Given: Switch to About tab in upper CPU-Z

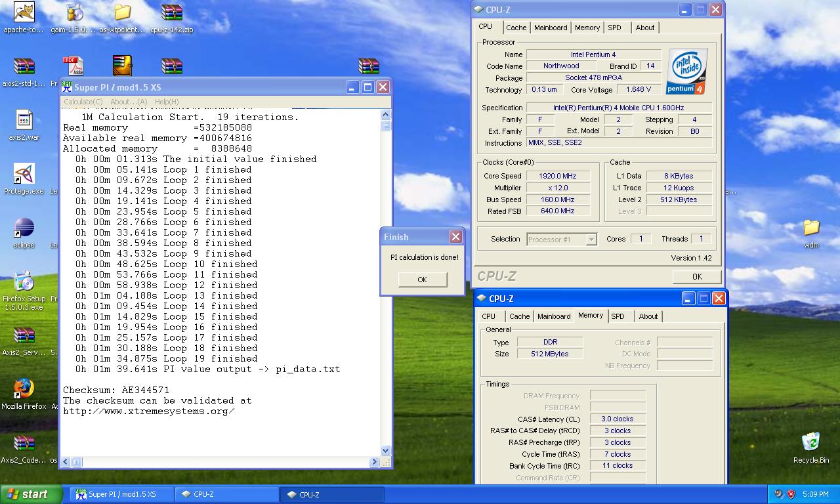Looking at the screenshot, I should pos(645,28).
